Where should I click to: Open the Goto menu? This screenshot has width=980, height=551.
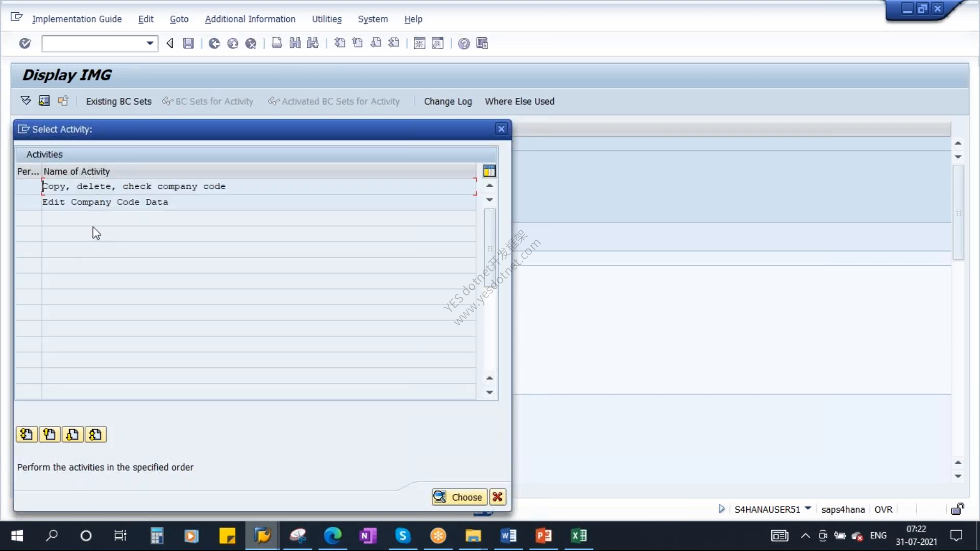point(179,19)
